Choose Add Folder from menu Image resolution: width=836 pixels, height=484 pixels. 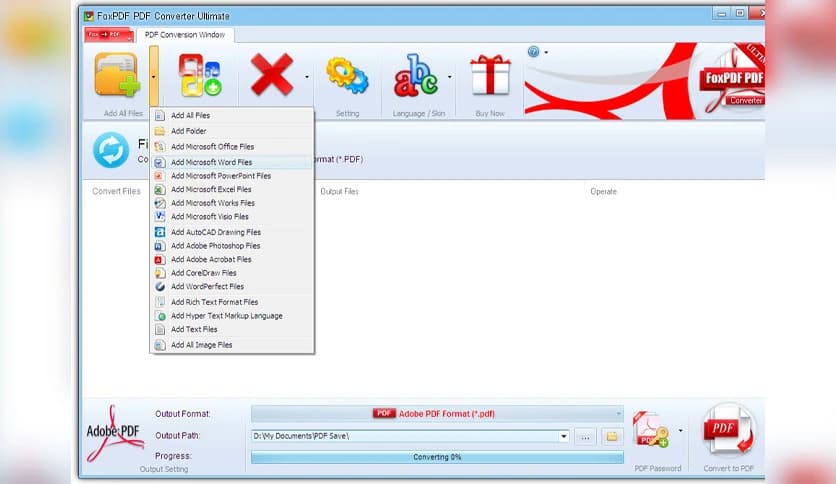[x=232, y=131]
